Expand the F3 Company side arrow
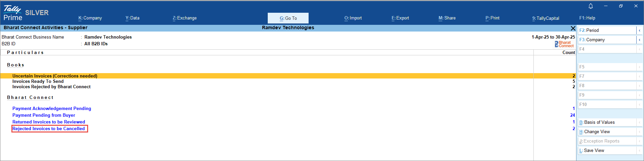This screenshot has height=161, width=644. click(639, 40)
